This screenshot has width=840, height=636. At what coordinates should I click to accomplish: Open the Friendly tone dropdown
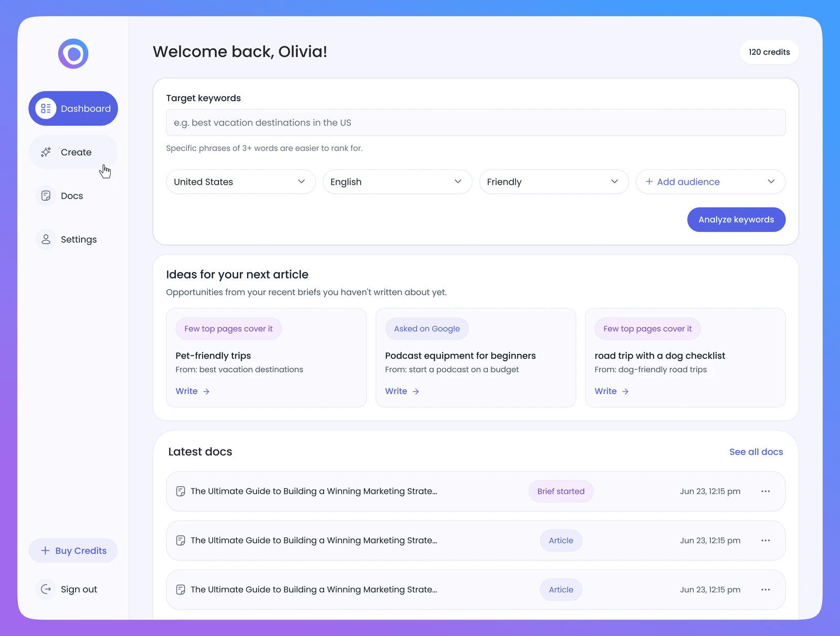(x=554, y=182)
